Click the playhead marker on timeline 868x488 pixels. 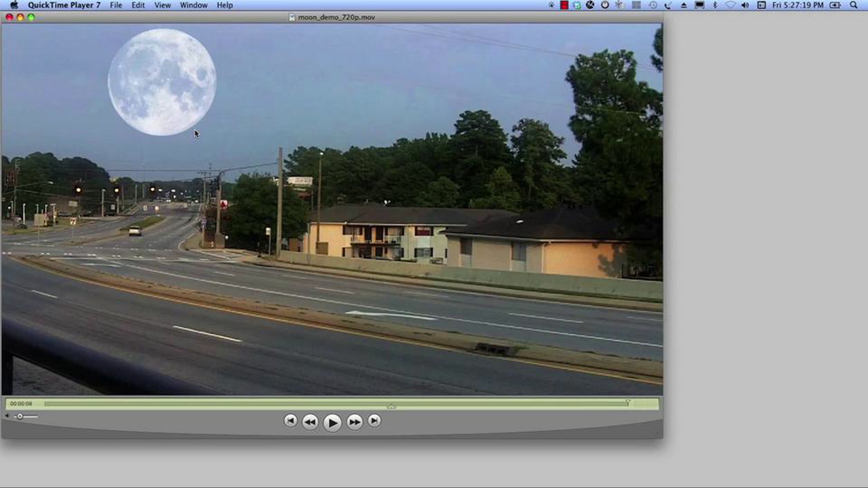[391, 407]
